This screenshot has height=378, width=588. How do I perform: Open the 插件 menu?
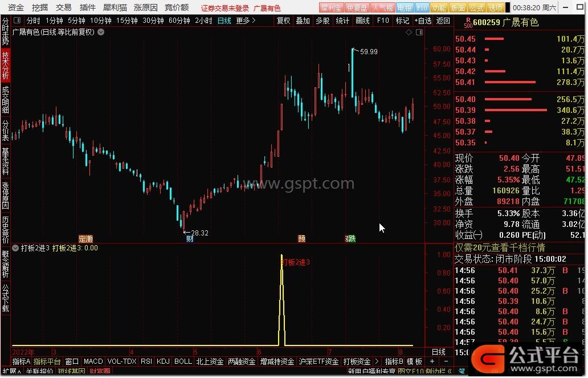coord(88,7)
